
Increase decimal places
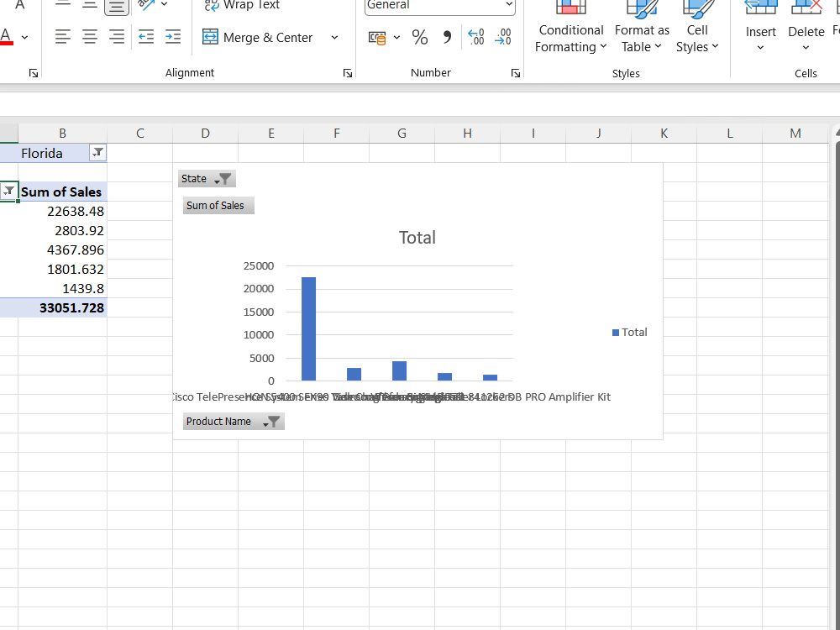coord(475,38)
